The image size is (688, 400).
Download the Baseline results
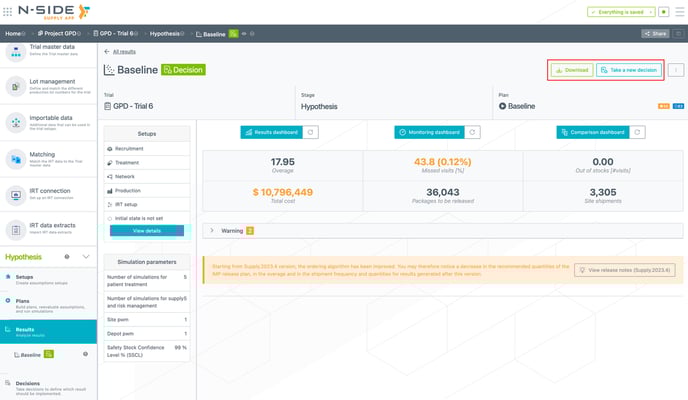pos(571,71)
